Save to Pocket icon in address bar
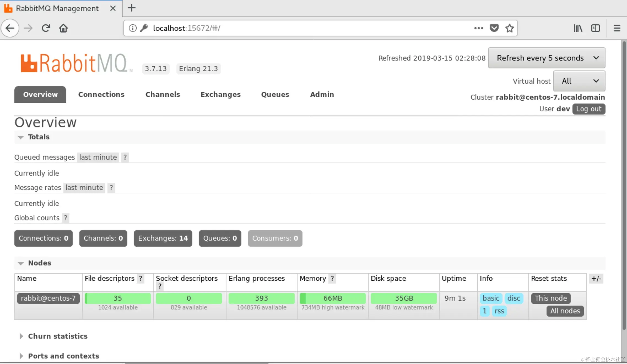This screenshot has height=364, width=627. coord(494,28)
